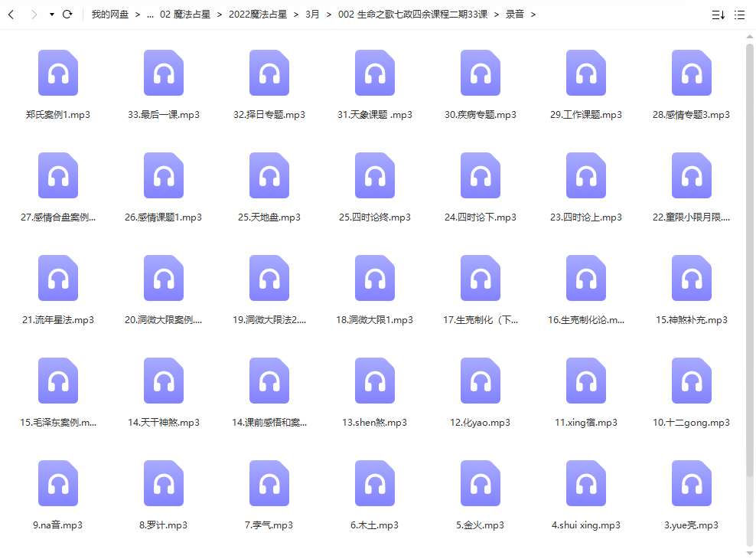Click the back navigation arrow
The height and width of the screenshot is (559, 756).
[11, 15]
